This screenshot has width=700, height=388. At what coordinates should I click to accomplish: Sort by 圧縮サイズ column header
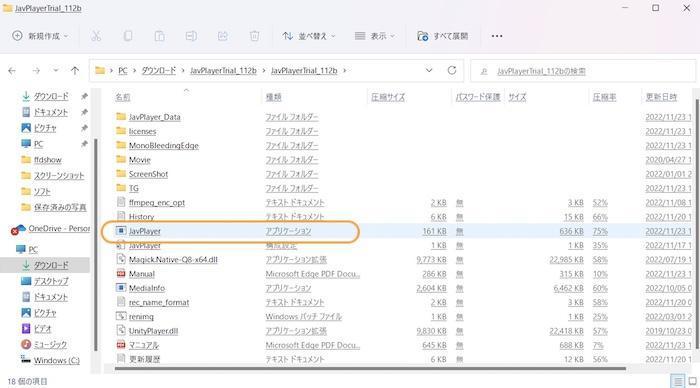388,97
